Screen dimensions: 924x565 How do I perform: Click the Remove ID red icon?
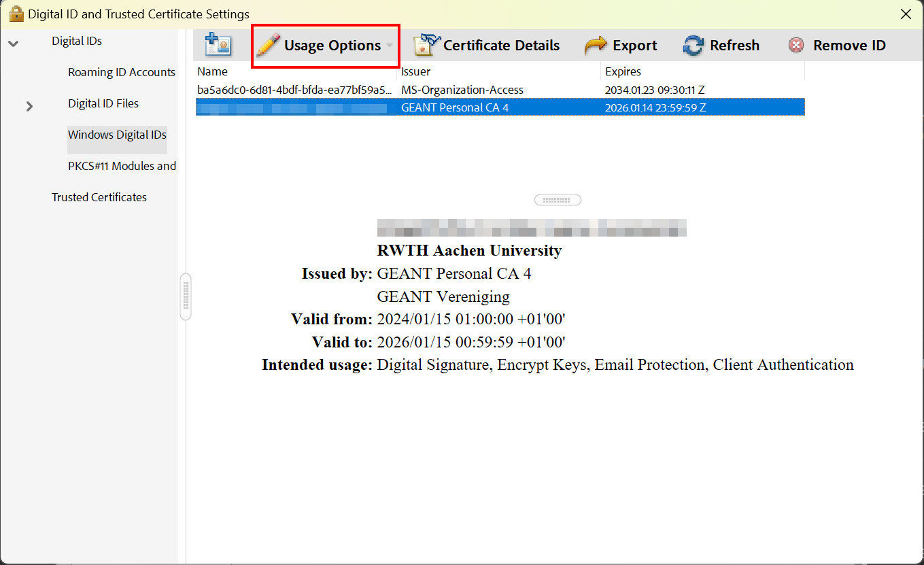(795, 45)
